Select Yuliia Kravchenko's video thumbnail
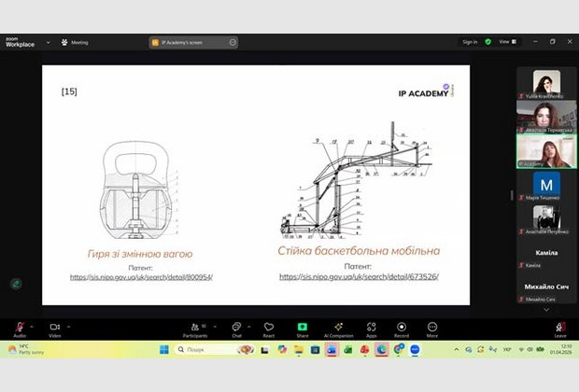Viewport: 579px width, 392px height. [x=546, y=84]
